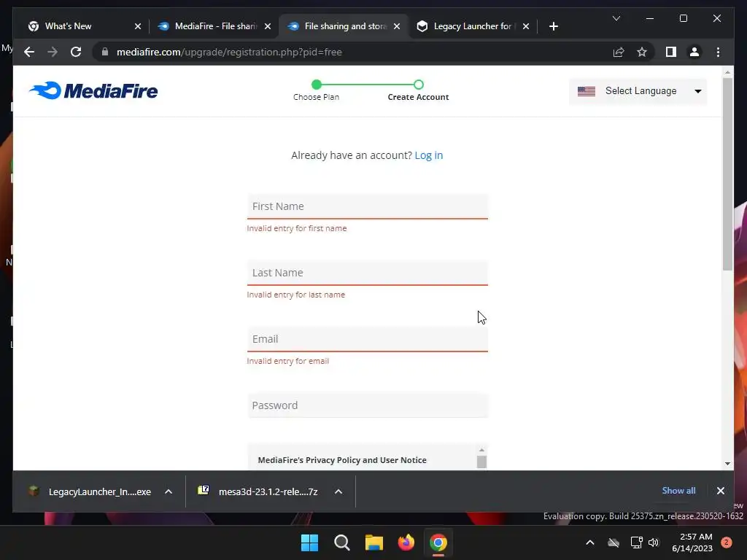This screenshot has width=747, height=560.
Task: Go back to the previous page
Action: [29, 52]
